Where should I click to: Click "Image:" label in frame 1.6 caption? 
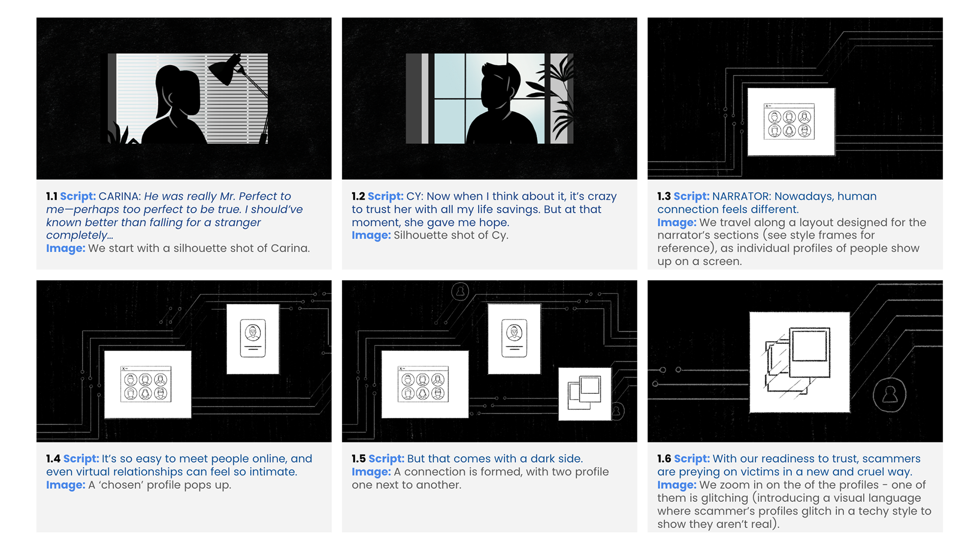coord(677,485)
